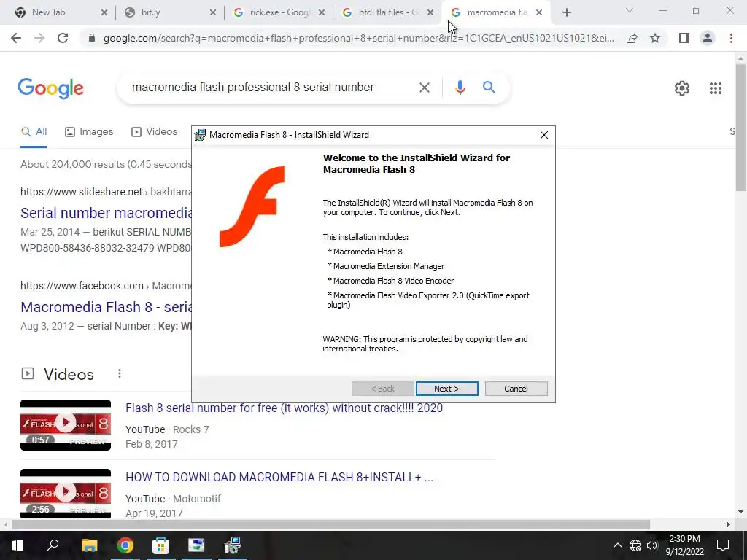
Task: Play the 0:57 video thumbnail
Action: [66, 425]
